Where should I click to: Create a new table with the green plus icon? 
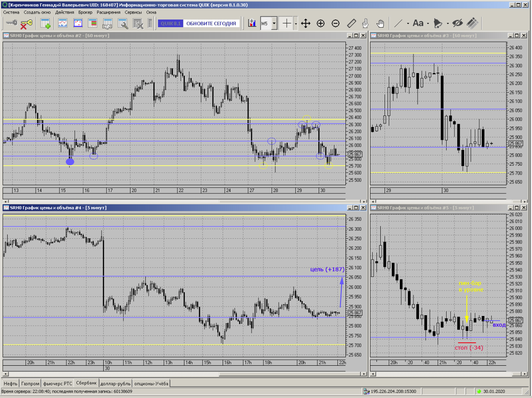point(45,23)
